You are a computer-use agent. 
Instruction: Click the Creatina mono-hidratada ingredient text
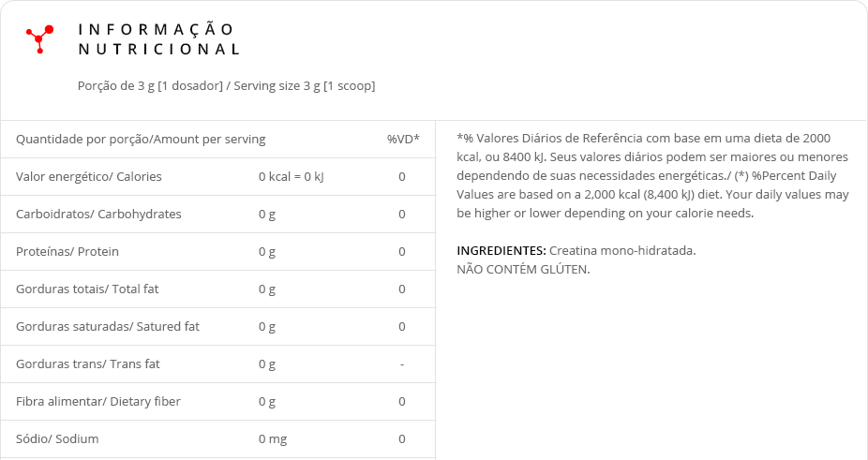622,251
